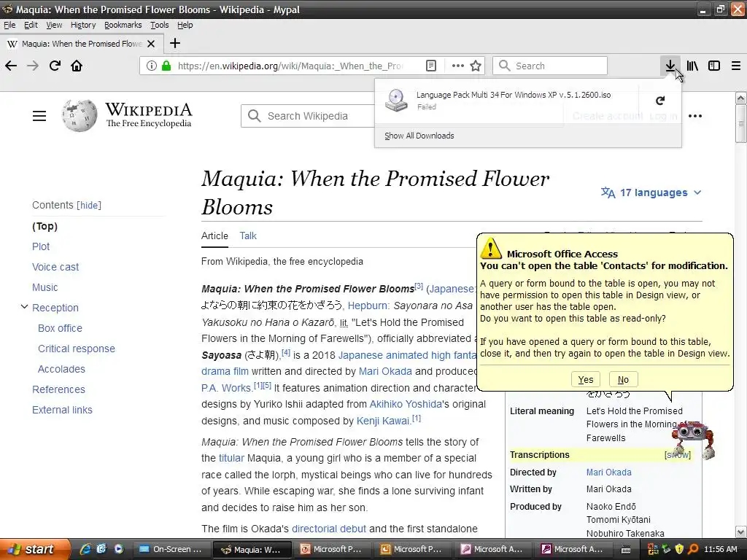Go to the Music section
This screenshot has width=747, height=560.
point(44,287)
